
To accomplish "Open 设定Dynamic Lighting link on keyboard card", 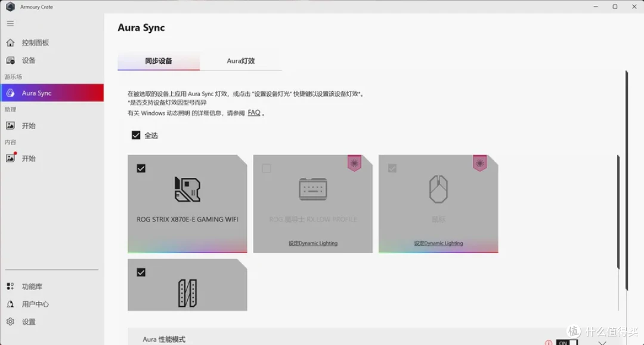I will (x=313, y=243).
